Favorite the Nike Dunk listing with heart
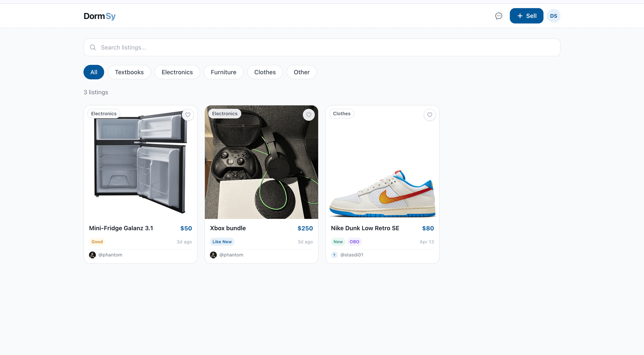644x355 pixels. click(430, 115)
